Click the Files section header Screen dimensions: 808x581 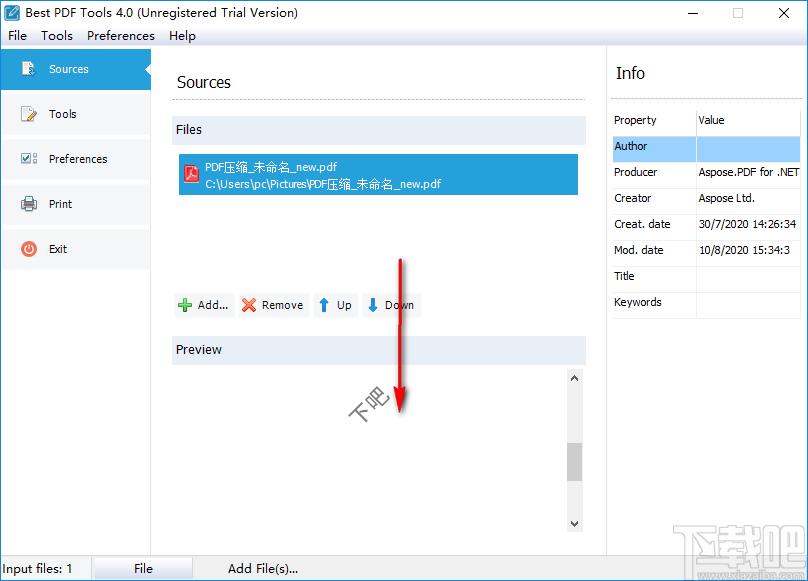pos(379,130)
